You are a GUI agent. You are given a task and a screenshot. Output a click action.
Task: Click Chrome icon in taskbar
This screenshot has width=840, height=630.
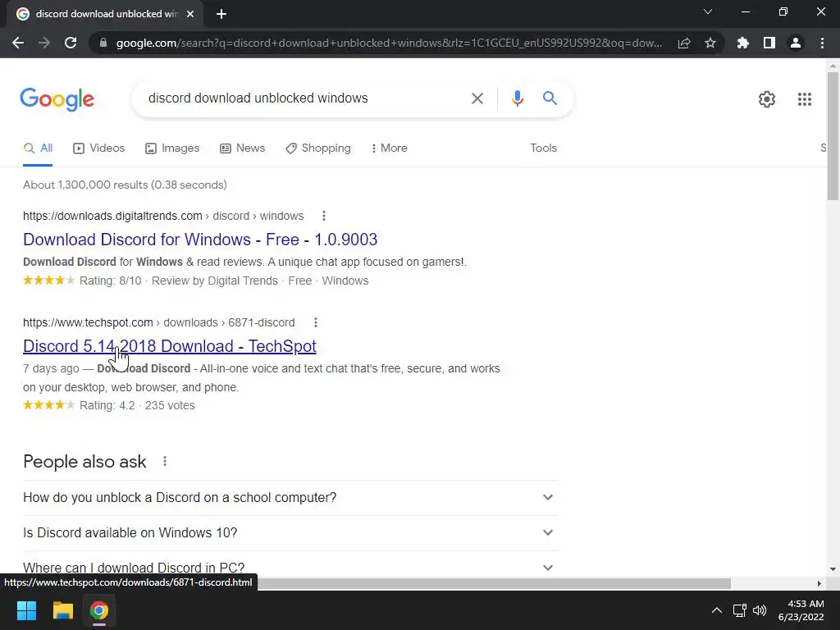[98, 610]
